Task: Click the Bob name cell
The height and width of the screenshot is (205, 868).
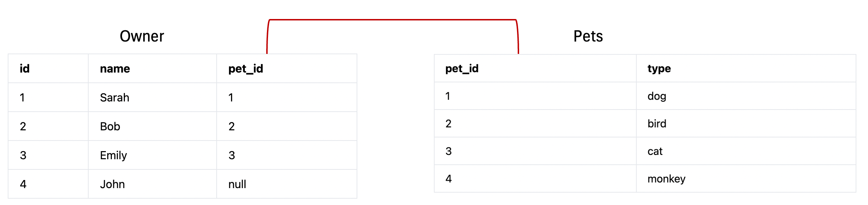Action: [x=152, y=126]
